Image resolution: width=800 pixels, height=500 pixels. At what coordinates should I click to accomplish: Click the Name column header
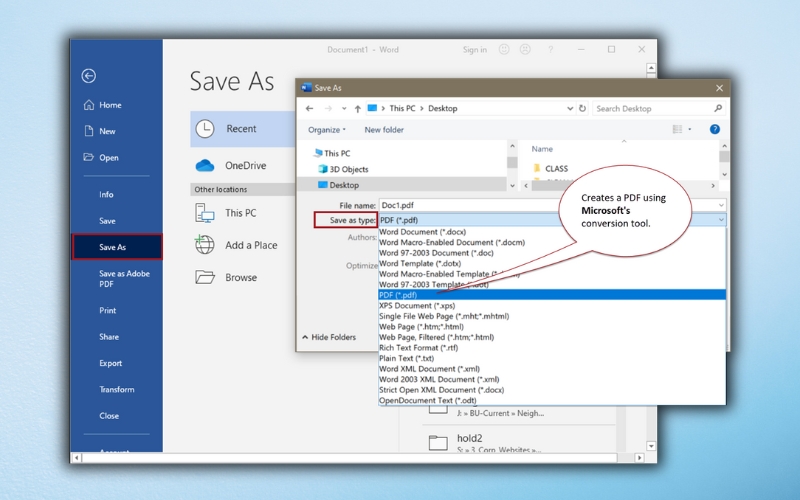click(542, 149)
